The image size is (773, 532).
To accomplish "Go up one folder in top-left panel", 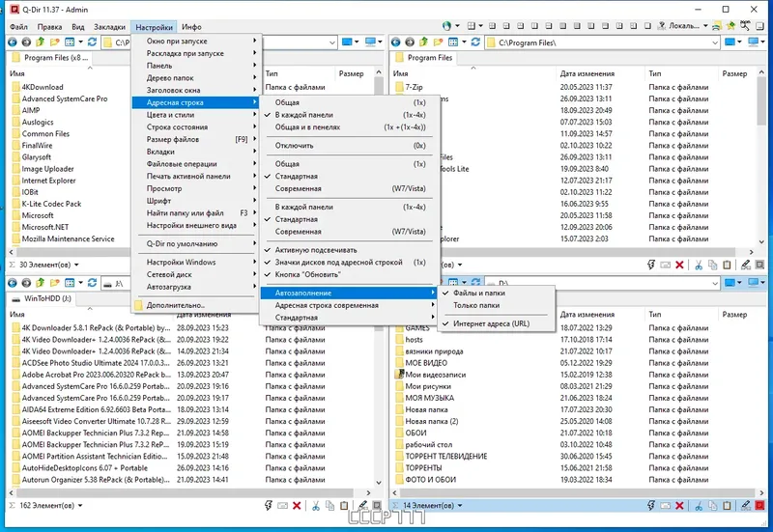I will (x=40, y=42).
